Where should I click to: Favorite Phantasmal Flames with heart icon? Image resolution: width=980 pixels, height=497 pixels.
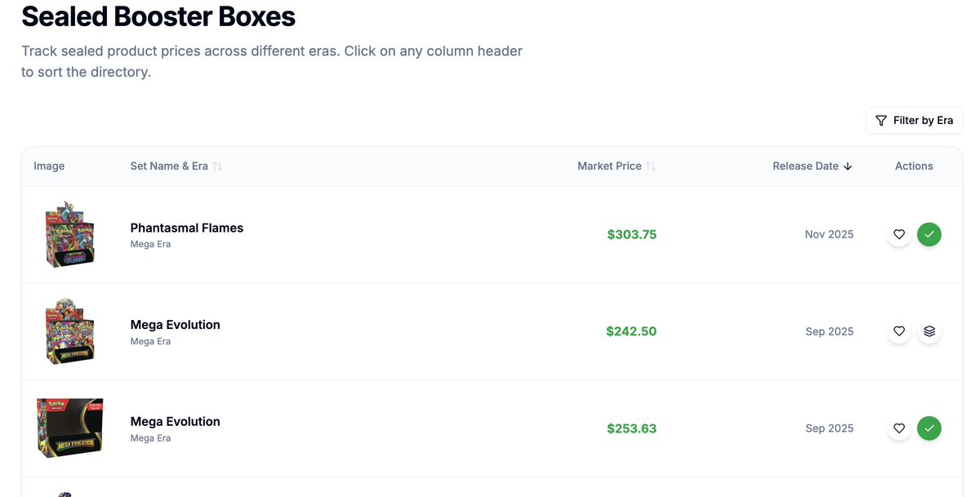(x=899, y=235)
